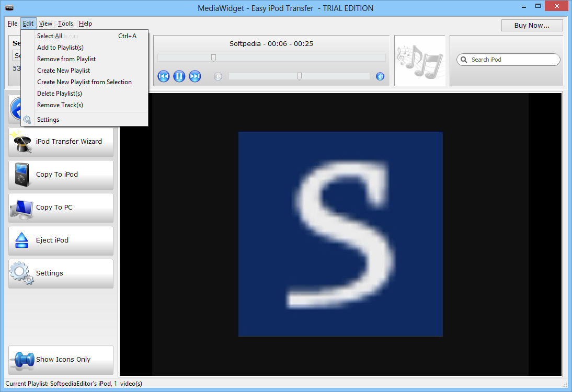Choose Remove from Playlist
This screenshot has width=572, height=392.
pos(84,59)
